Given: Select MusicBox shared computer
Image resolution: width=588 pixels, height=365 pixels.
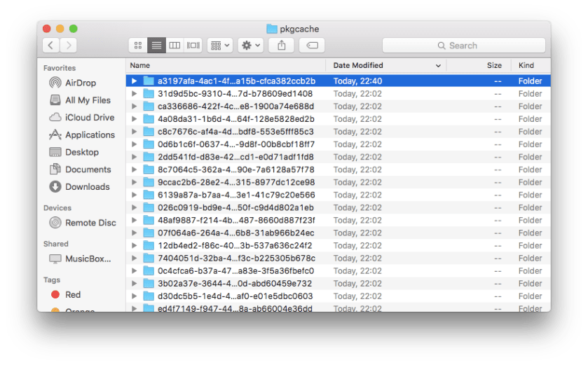Looking at the screenshot, I should (80, 259).
